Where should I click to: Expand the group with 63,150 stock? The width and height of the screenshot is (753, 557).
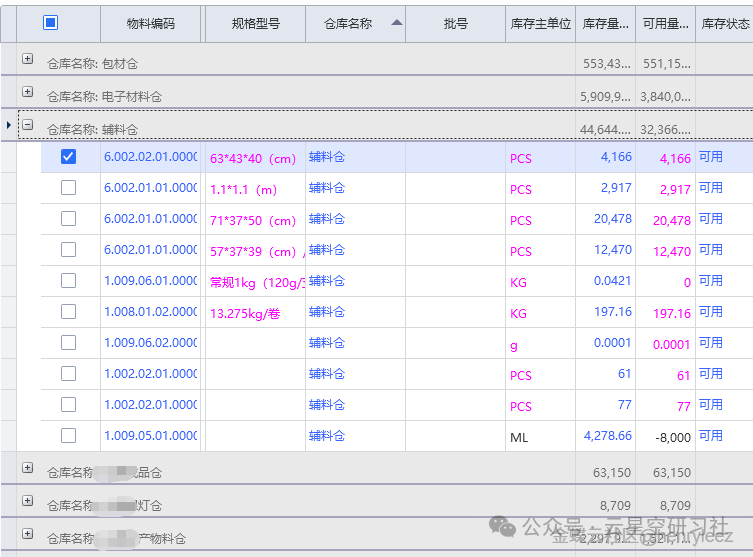click(28, 468)
